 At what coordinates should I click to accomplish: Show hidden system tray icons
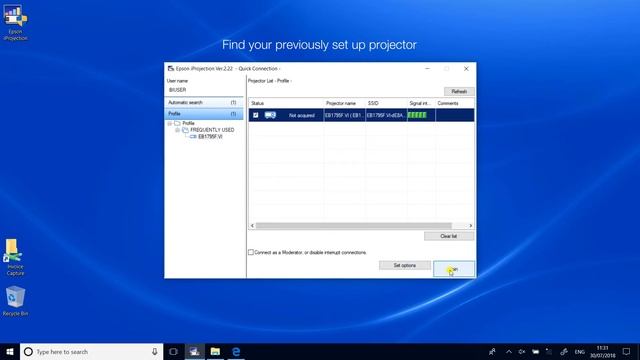point(509,351)
